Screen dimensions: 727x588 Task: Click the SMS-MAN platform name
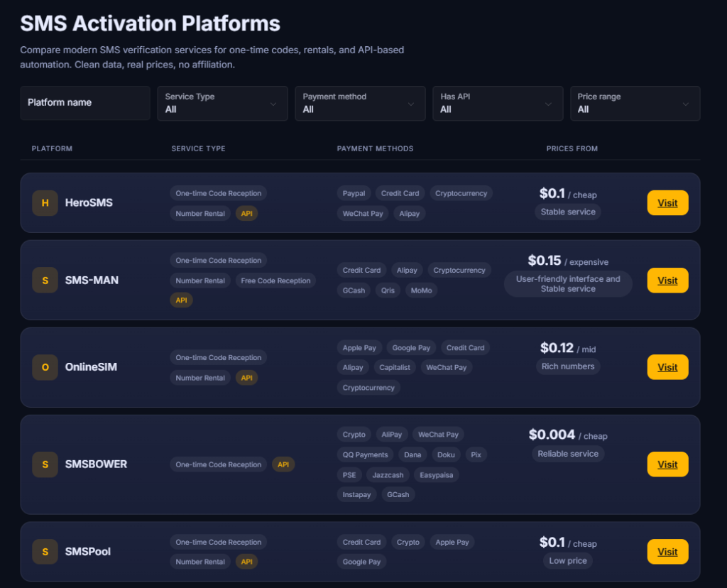(x=92, y=281)
